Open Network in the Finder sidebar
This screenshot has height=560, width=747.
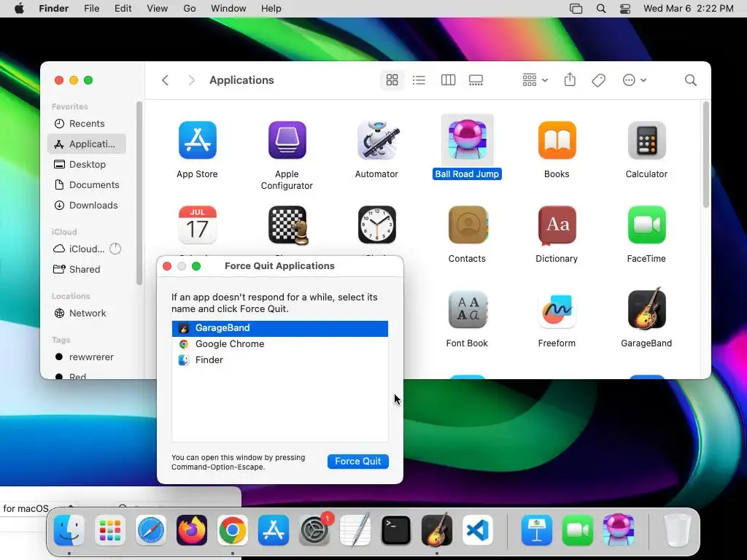point(86,314)
